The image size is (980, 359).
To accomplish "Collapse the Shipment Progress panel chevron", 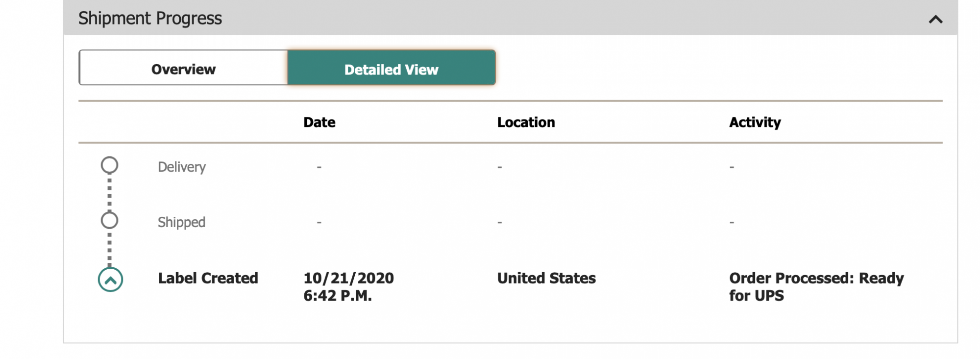I will click(935, 20).
